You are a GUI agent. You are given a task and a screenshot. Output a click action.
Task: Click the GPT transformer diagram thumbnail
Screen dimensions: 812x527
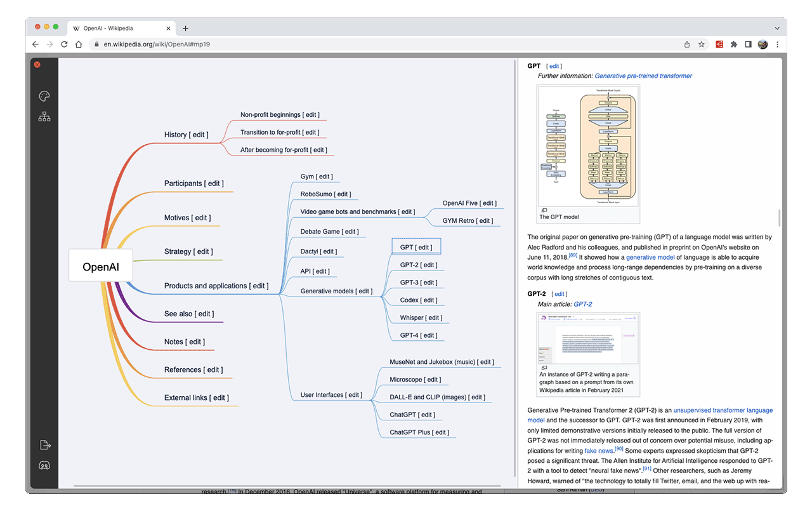pyautogui.click(x=589, y=145)
